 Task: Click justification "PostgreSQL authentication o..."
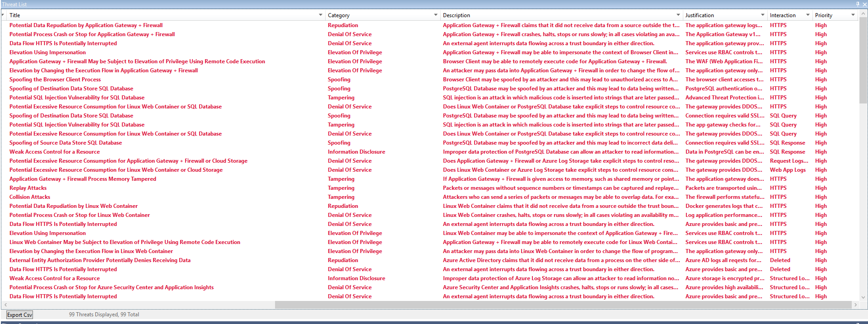click(724, 89)
